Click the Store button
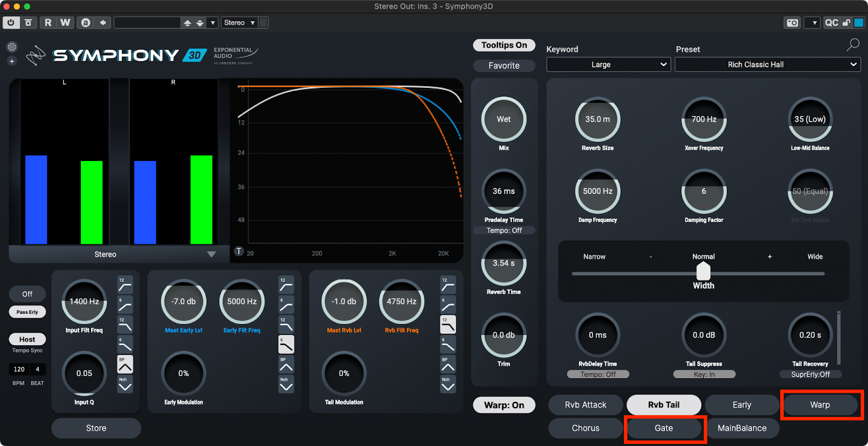 (x=96, y=428)
